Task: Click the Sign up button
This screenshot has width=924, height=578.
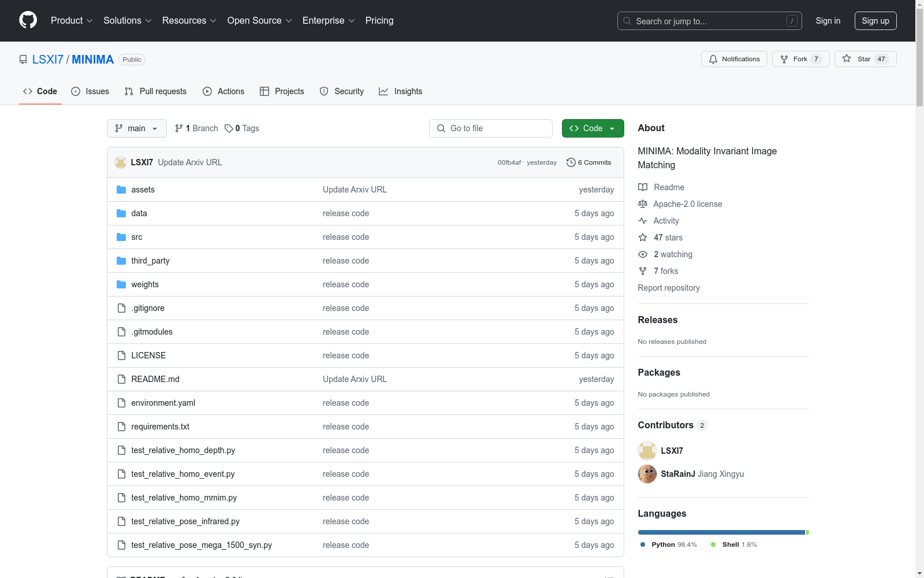Action: (875, 21)
